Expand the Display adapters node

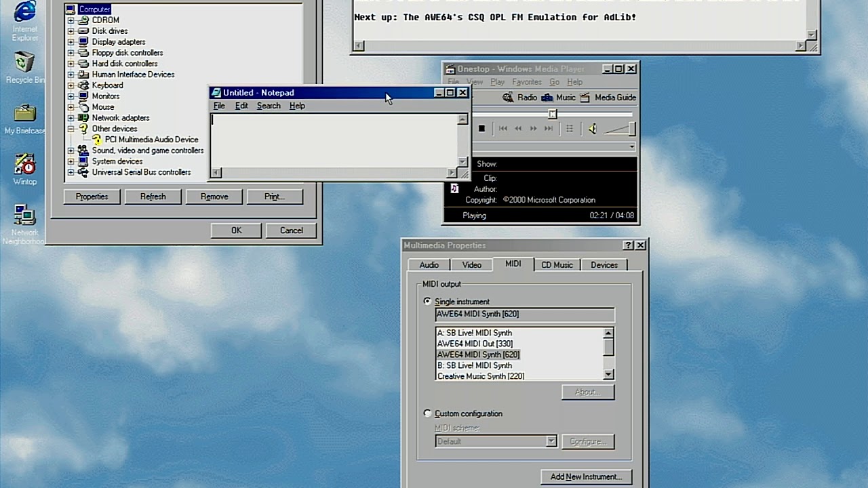click(71, 42)
